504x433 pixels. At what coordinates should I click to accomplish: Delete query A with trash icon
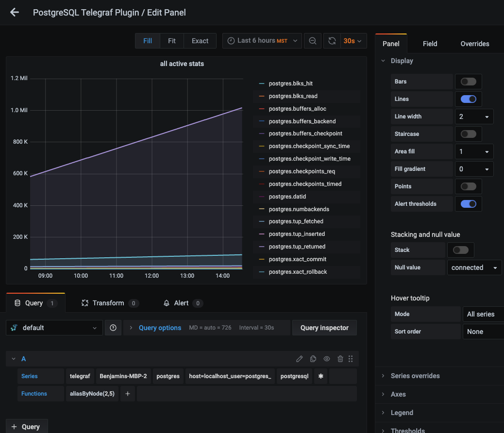340,359
